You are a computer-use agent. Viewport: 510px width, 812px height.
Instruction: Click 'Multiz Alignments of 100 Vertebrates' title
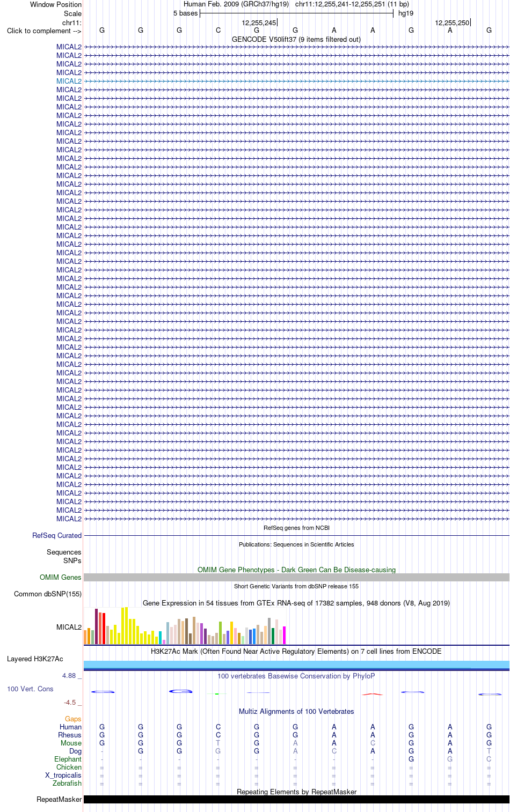pos(296,711)
